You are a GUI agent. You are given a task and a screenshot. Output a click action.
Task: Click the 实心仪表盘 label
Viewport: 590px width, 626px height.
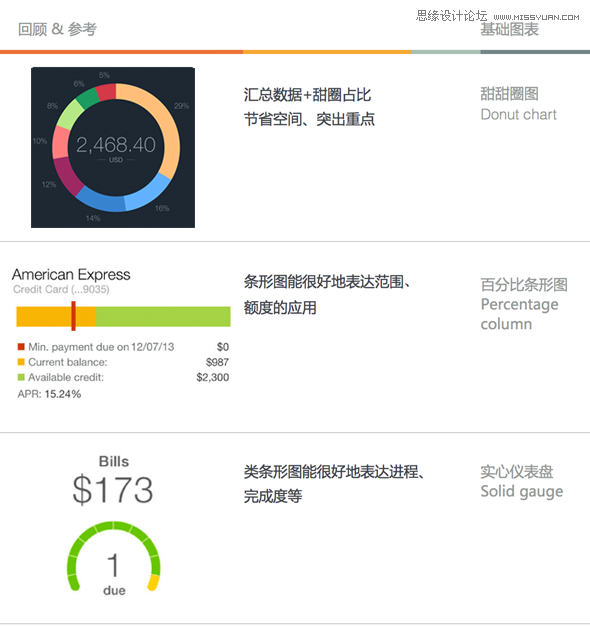[x=517, y=472]
